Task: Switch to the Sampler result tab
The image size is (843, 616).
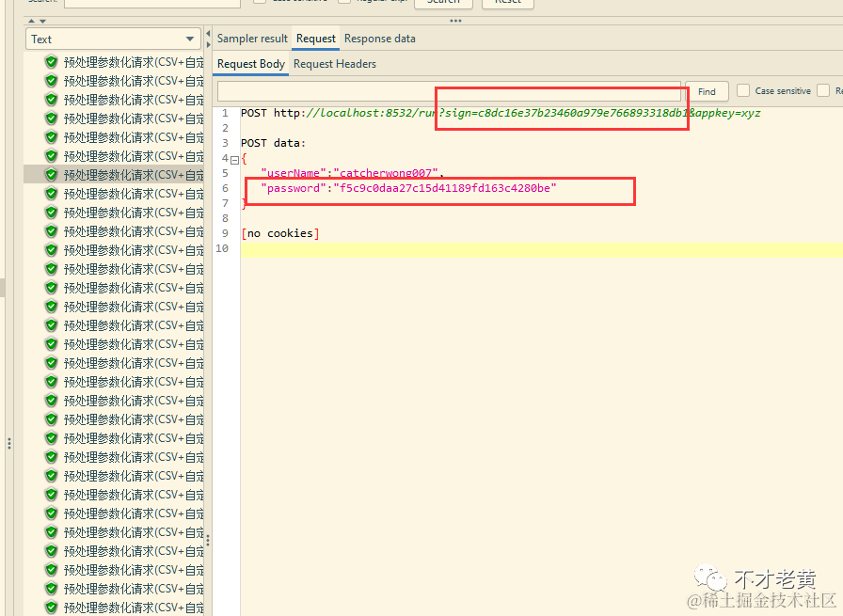Action: pyautogui.click(x=252, y=39)
